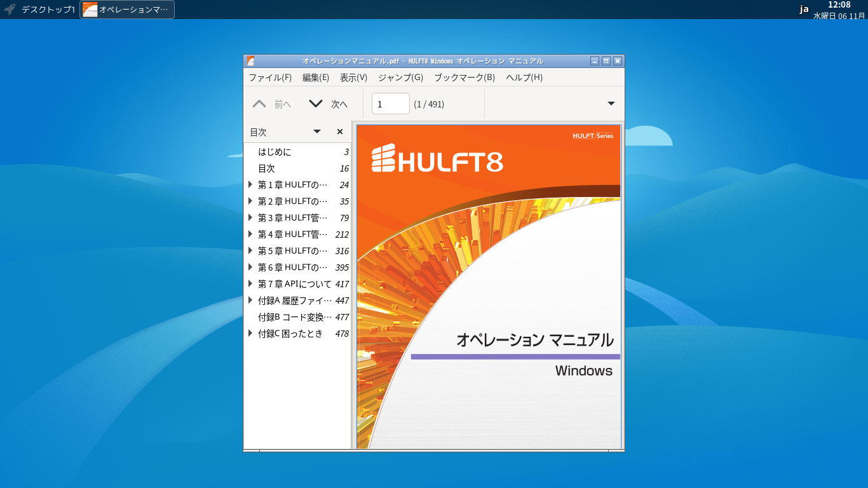Expand the 第７章 APIについて outline entry
The height and width of the screenshot is (488, 868).
[x=250, y=284]
